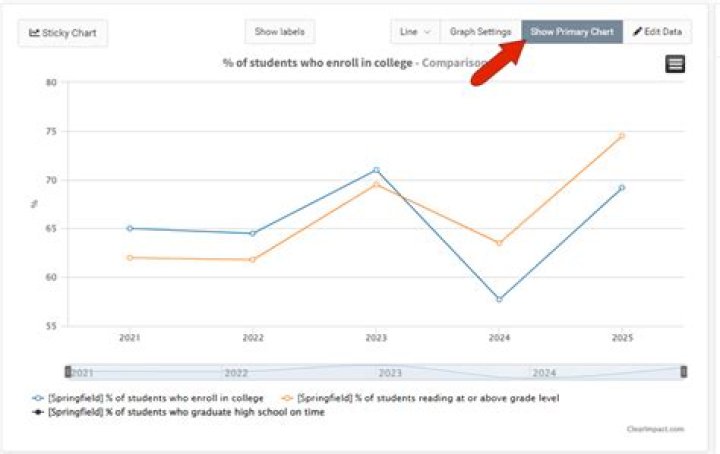The width and height of the screenshot is (720, 454).
Task: Click the blue 2023 data point
Action: point(377,170)
